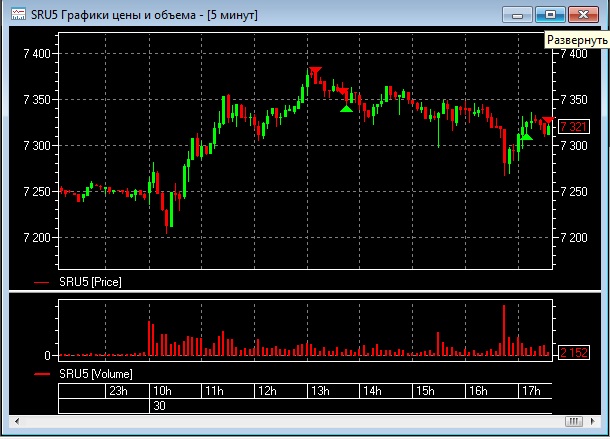
Task: Click the 12h time axis cell
Action: coord(280,391)
